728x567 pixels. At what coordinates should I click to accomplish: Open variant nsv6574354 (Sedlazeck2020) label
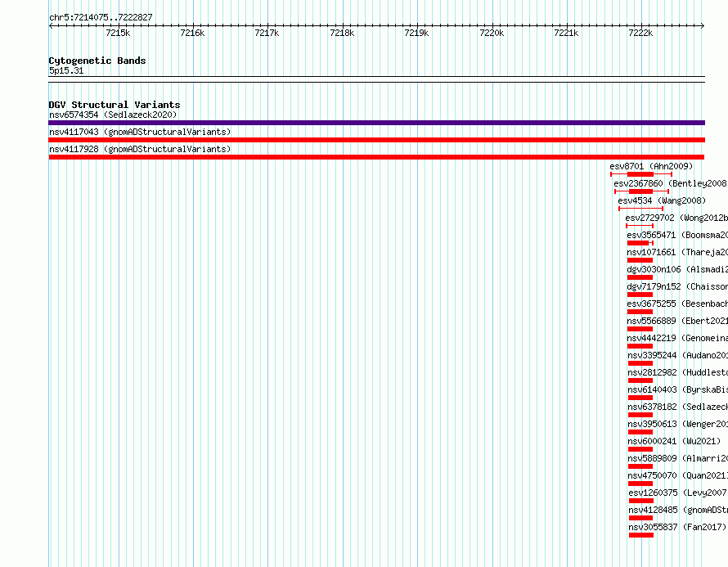[113, 115]
